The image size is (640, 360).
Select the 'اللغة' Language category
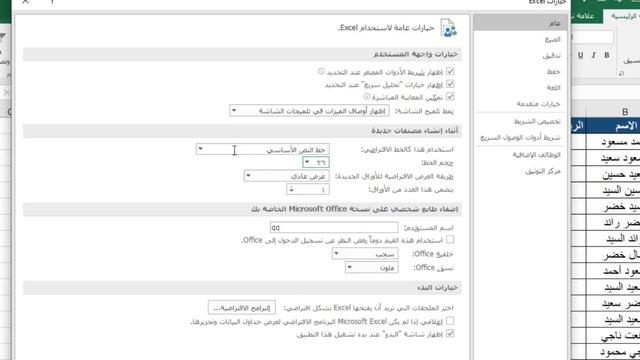(520, 87)
